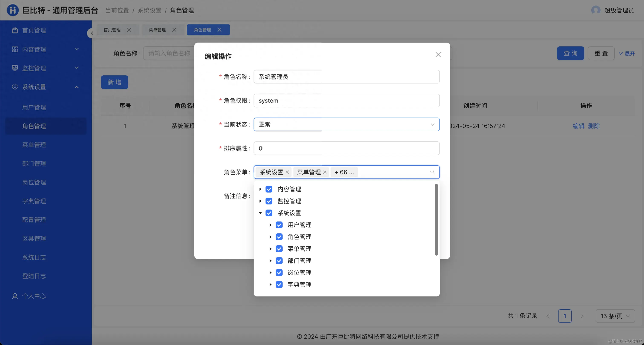Click the sidebar collapse arrow icon
The image size is (644, 345).
(x=92, y=33)
